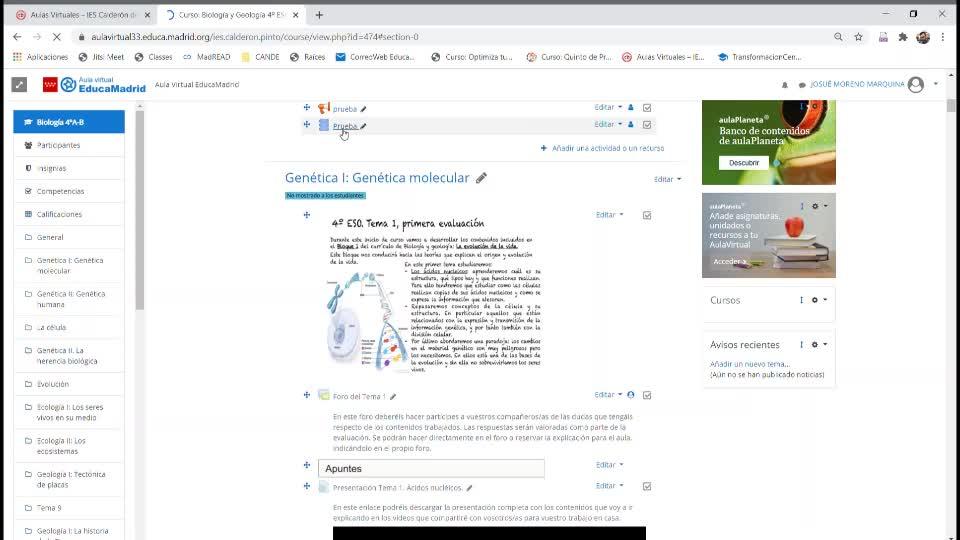Open Calificaciones in the side menu

tap(69, 214)
